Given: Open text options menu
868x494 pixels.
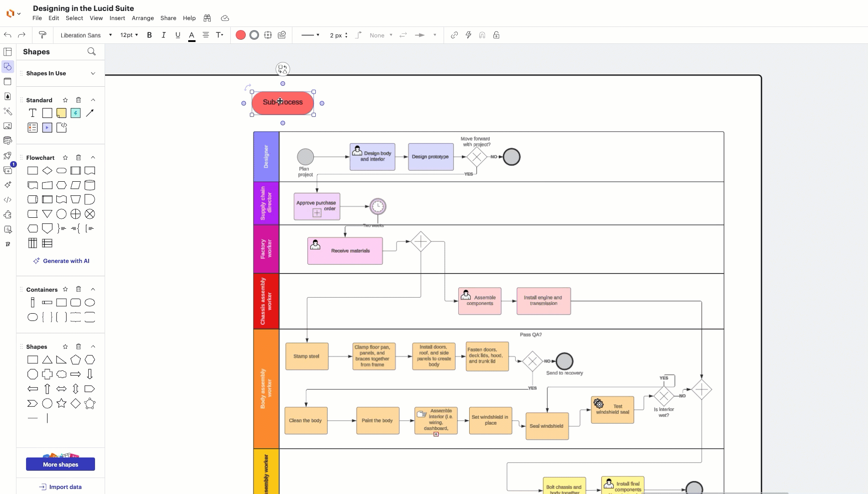Looking at the screenshot, I should [220, 35].
